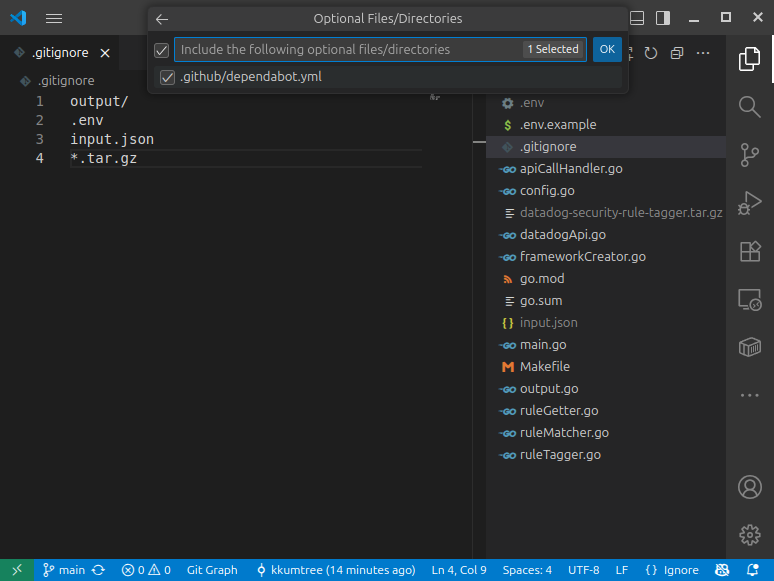The height and width of the screenshot is (581, 774).
Task: Open datadogApi.go file
Action: tap(606, 234)
